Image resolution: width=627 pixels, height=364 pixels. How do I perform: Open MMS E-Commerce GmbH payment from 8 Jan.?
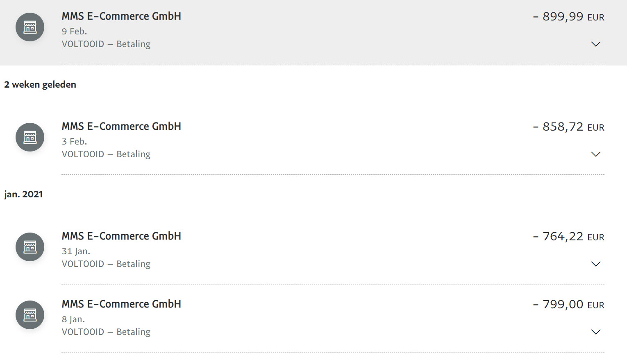(x=121, y=304)
